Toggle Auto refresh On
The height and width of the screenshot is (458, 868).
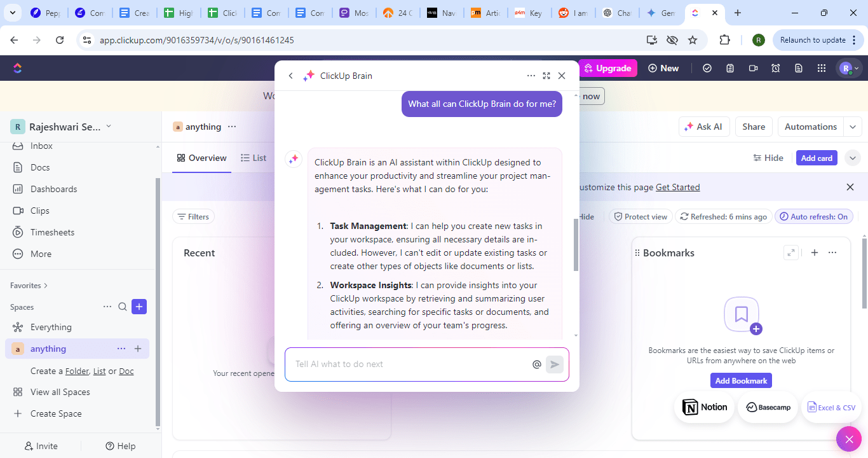(814, 217)
